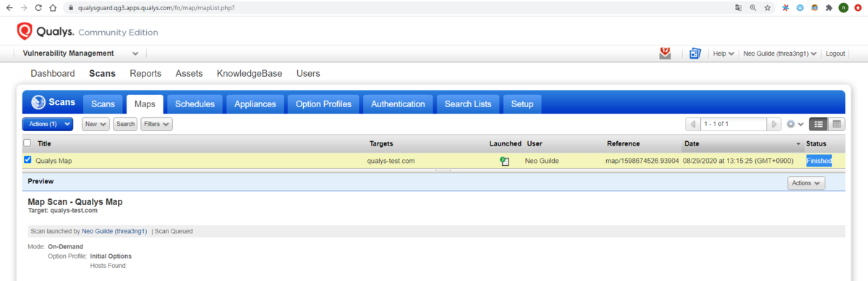
Task: Click the Logout link
Action: (x=835, y=54)
